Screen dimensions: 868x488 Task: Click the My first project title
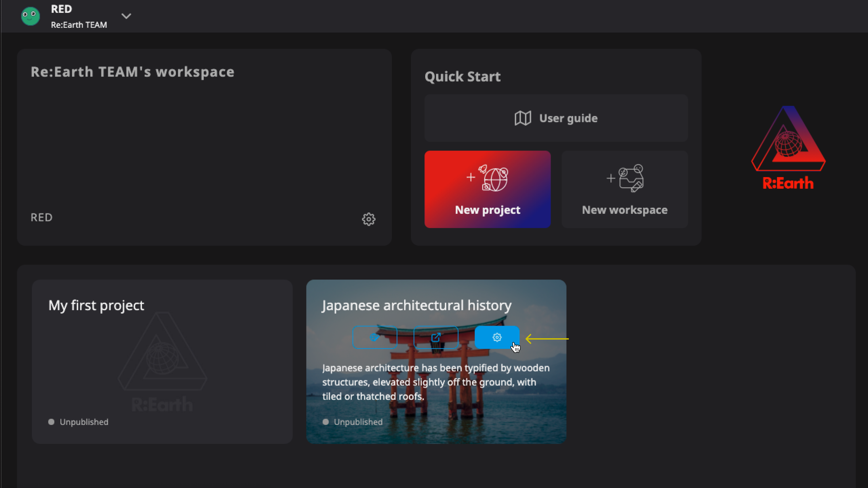point(96,305)
